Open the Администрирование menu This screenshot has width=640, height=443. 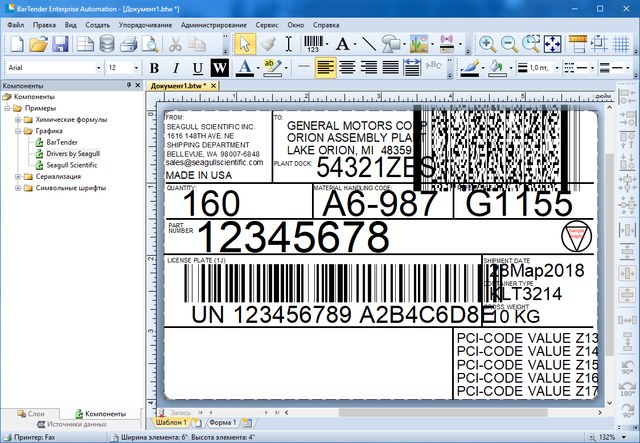coord(214,25)
